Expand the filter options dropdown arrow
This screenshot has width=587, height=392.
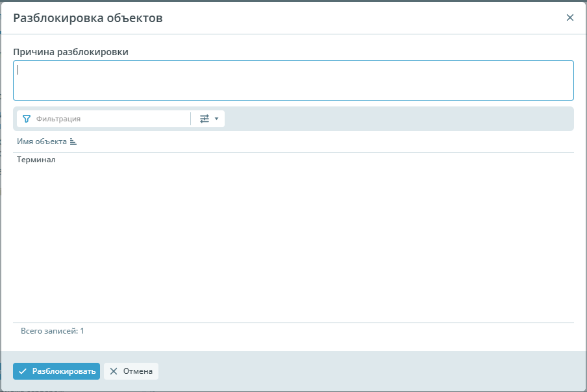pyautogui.click(x=217, y=119)
